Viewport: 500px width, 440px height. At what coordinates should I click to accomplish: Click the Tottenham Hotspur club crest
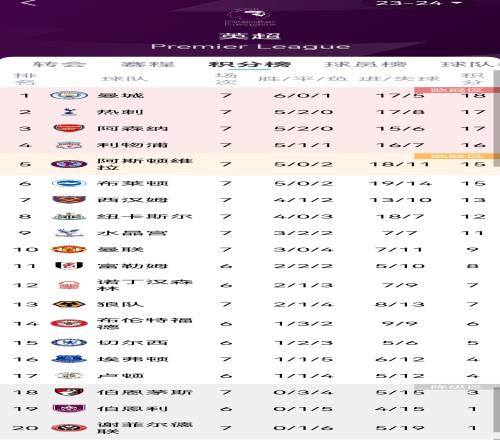click(x=69, y=112)
